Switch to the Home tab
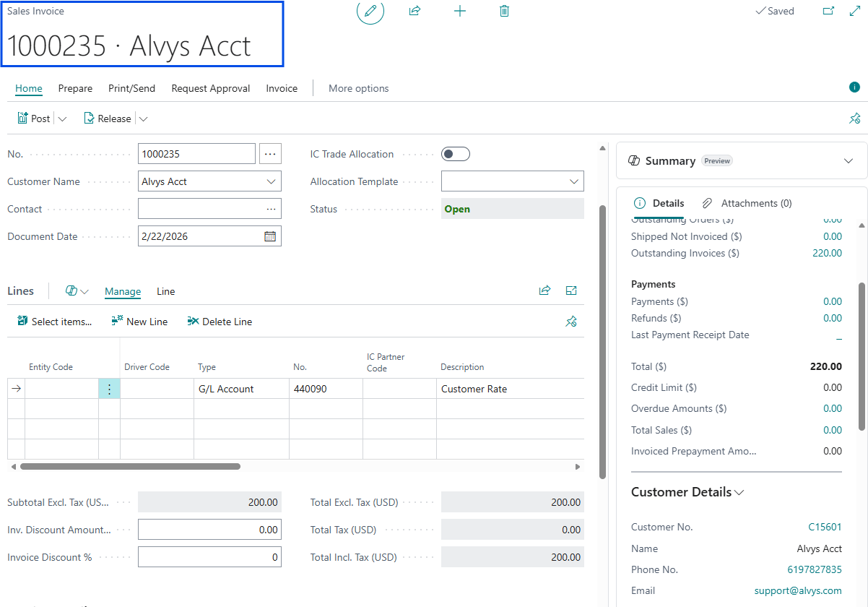 pyautogui.click(x=29, y=88)
